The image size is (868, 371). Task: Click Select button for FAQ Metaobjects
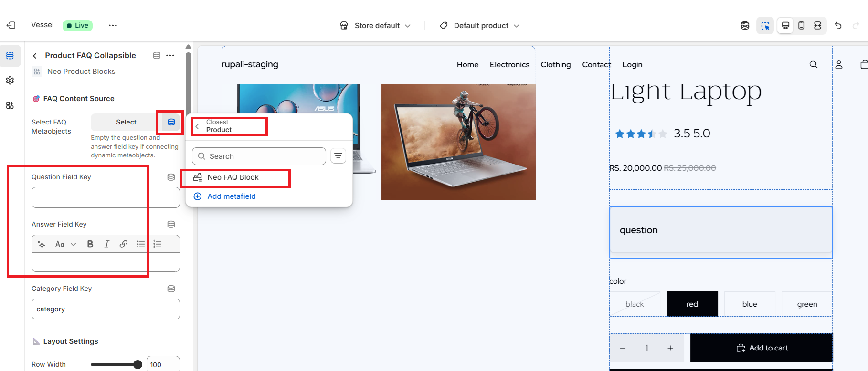tap(126, 122)
